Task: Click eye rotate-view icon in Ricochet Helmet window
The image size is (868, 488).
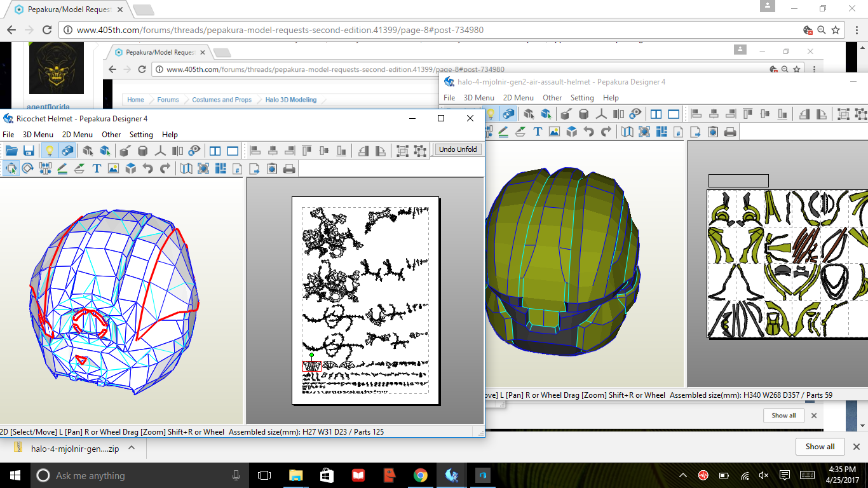Action: click(x=194, y=151)
